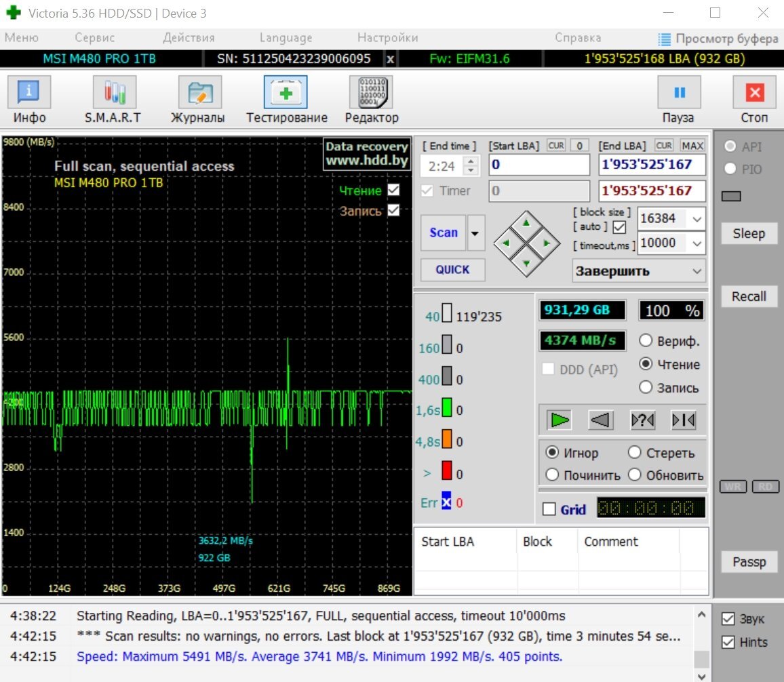The width and height of the screenshot is (784, 682).
Task: Click the green play forward scan button
Action: [560, 420]
